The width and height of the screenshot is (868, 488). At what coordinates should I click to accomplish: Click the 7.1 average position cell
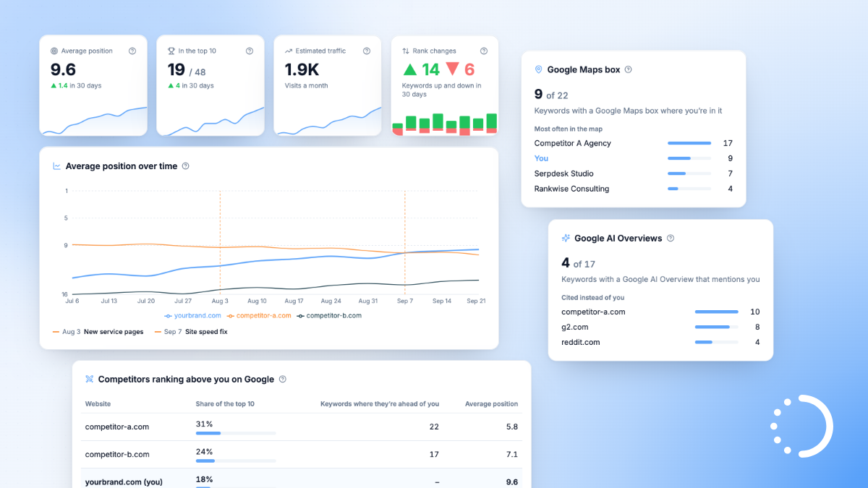[x=512, y=454]
